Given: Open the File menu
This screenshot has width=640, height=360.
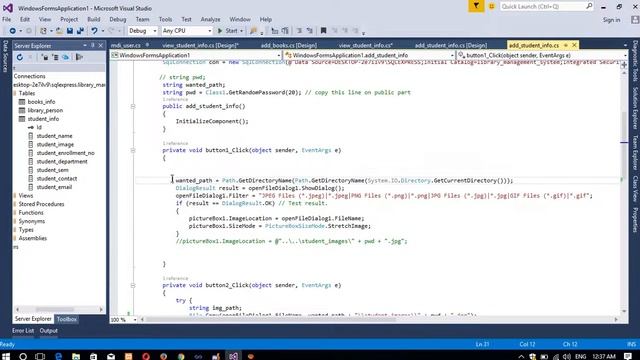Looking at the screenshot, I should tap(7, 19).
